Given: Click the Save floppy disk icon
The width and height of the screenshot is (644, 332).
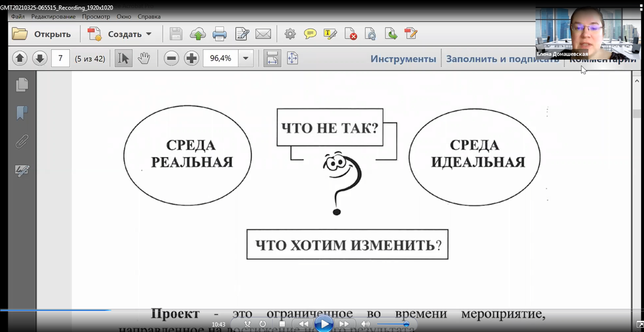Looking at the screenshot, I should [176, 34].
